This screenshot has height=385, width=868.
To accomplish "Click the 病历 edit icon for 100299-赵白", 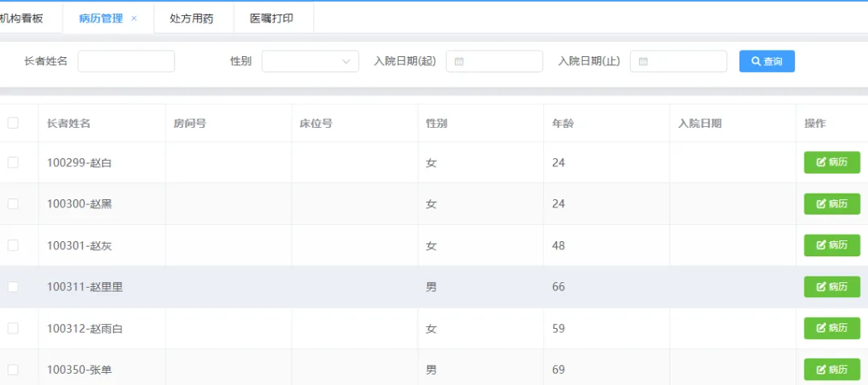I will (x=821, y=162).
